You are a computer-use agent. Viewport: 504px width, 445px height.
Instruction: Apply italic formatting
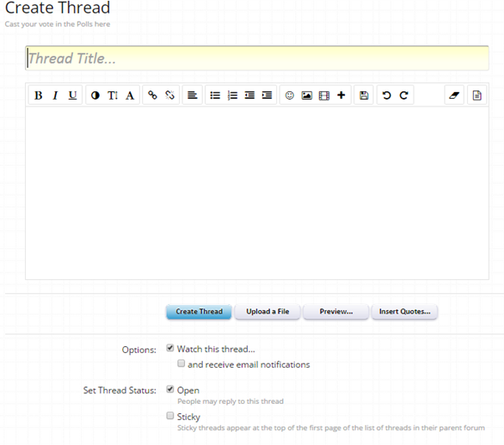coord(55,96)
